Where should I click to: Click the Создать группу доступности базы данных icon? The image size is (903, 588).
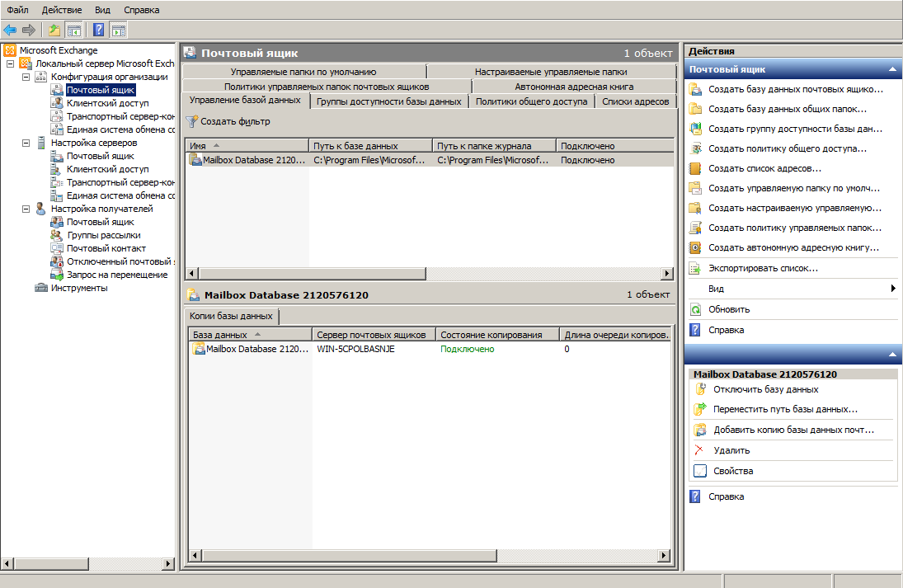tap(696, 129)
